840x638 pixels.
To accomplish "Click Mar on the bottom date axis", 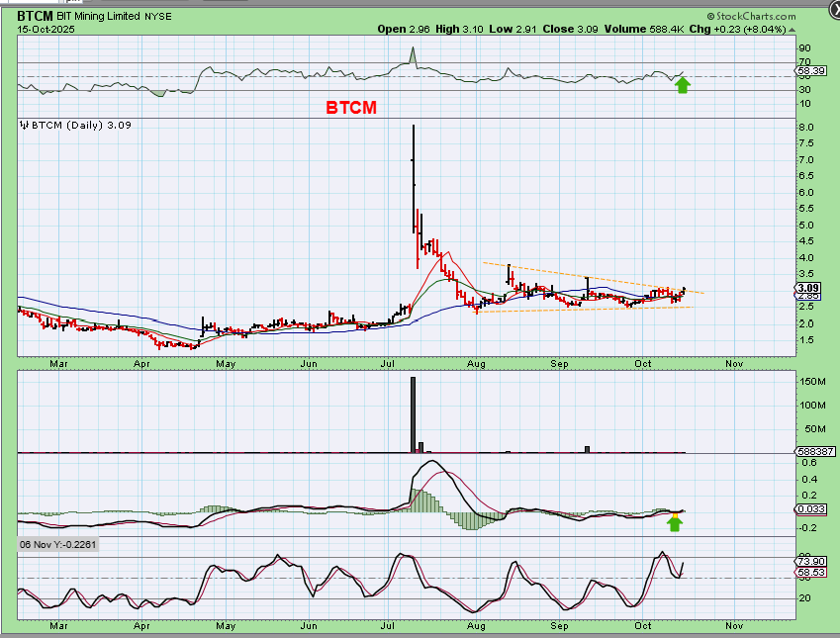I will (x=58, y=626).
